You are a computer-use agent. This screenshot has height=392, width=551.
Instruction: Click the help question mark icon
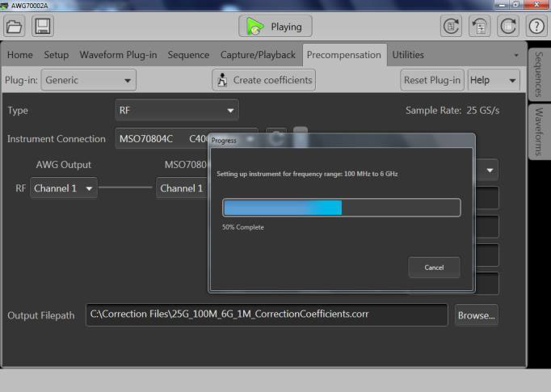point(536,26)
